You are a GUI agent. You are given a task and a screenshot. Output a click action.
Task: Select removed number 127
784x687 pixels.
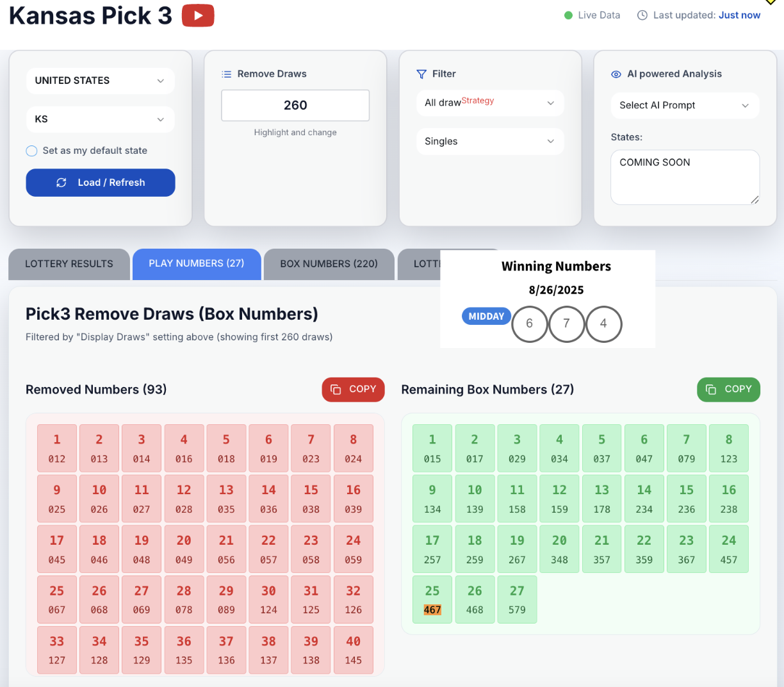pyautogui.click(x=57, y=650)
